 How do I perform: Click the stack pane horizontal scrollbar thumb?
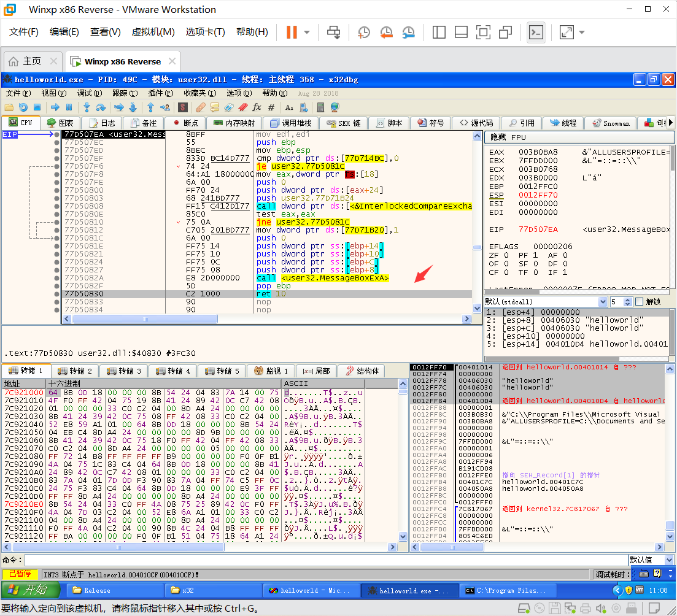[x=452, y=547]
